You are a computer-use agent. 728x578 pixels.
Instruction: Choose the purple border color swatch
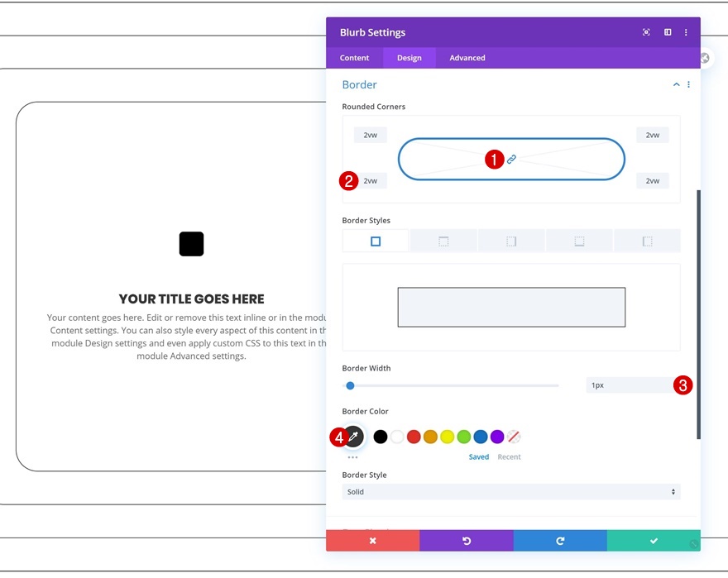(497, 437)
